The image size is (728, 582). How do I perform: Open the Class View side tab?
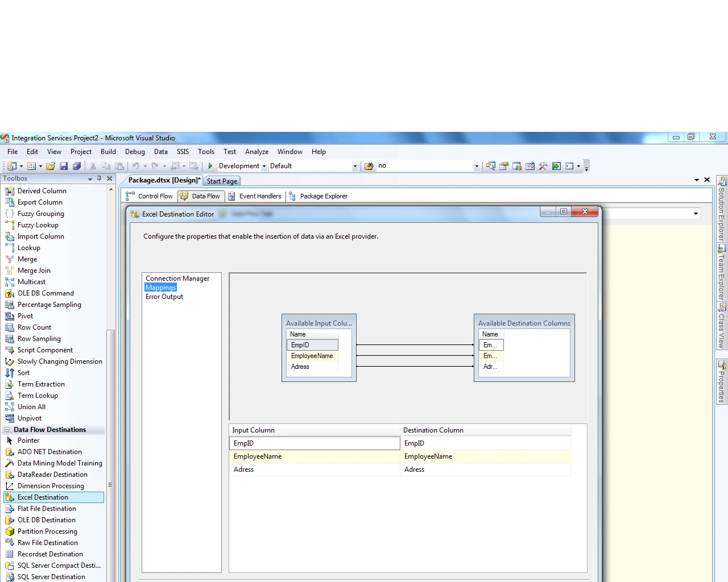722,325
